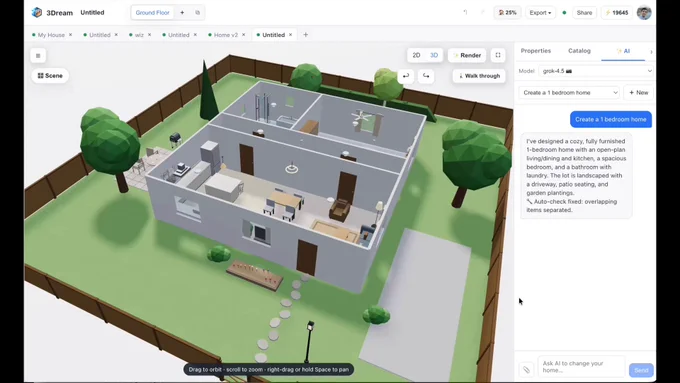Select the AI panel tab
680x383 pixels.
pos(623,51)
